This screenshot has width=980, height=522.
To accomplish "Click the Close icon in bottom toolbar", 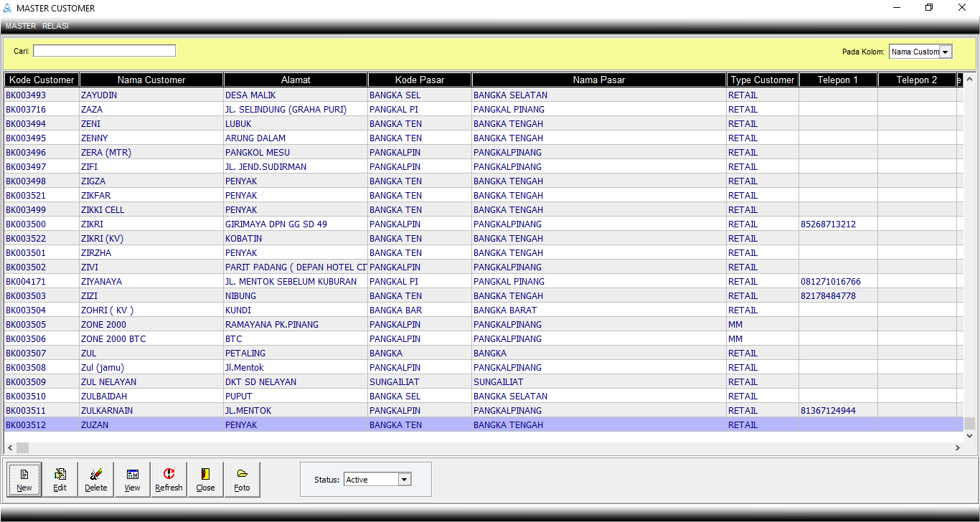I will [205, 480].
